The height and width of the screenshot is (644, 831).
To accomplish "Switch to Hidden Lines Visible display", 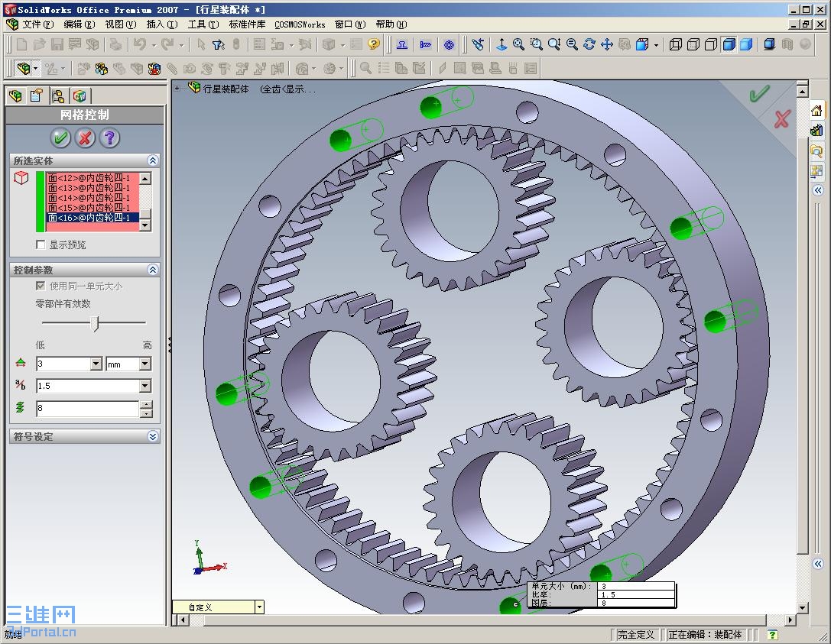I will pos(693,44).
